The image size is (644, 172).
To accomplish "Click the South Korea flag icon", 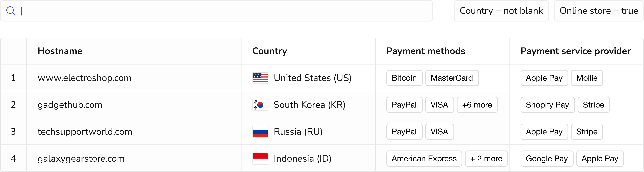I will (x=260, y=105).
